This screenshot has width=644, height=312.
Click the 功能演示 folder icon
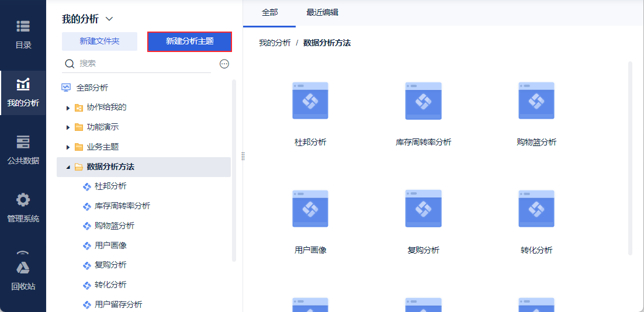(79, 128)
